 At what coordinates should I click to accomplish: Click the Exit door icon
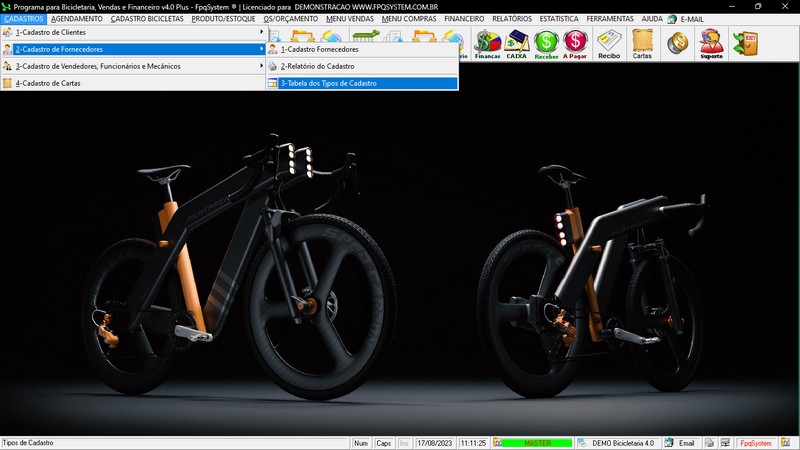click(x=745, y=42)
